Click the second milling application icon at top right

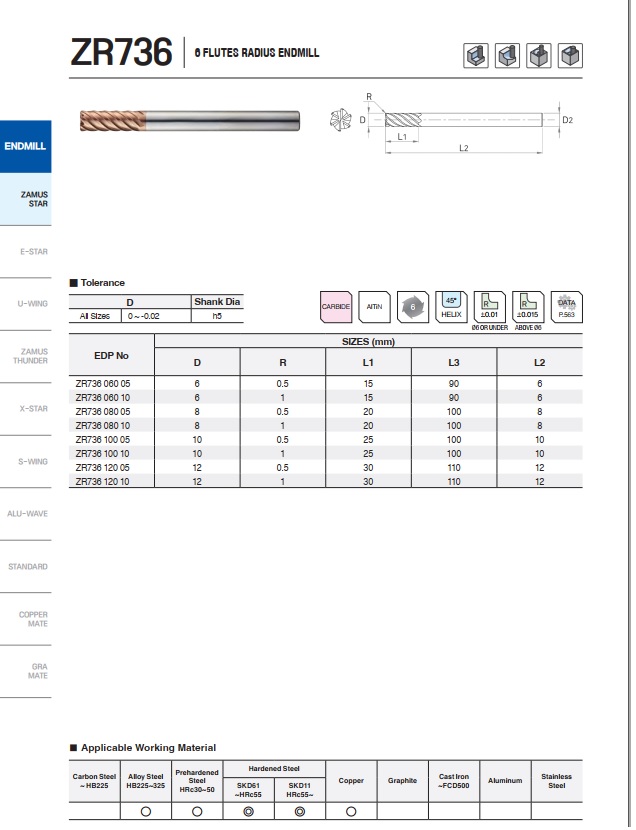[507, 56]
